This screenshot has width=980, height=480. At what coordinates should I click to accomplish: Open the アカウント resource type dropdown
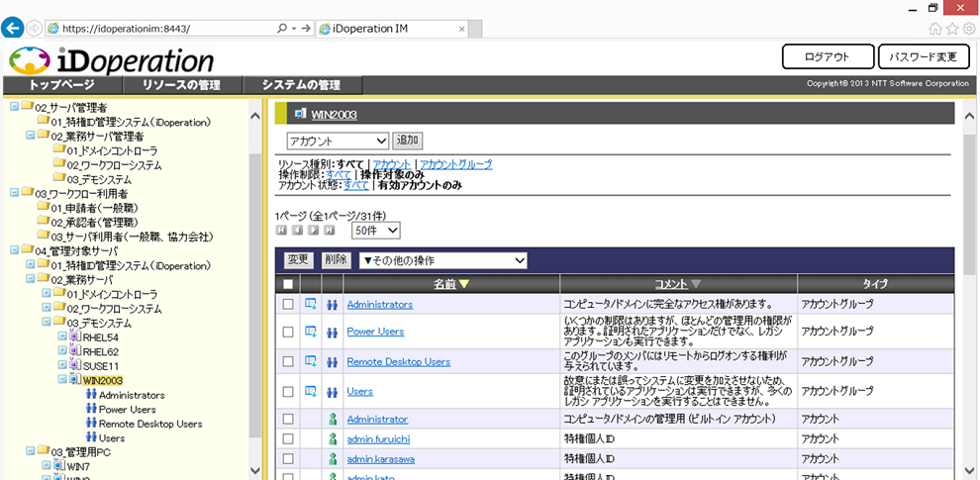click(338, 142)
